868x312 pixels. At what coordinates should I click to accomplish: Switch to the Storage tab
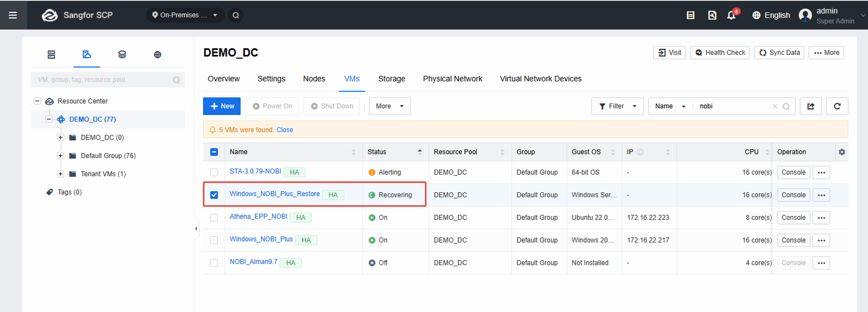coord(392,79)
